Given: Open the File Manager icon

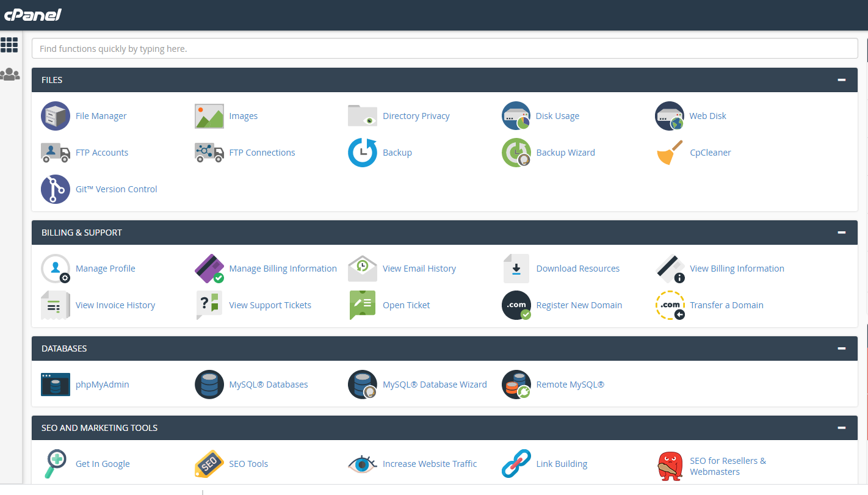Looking at the screenshot, I should tap(56, 116).
